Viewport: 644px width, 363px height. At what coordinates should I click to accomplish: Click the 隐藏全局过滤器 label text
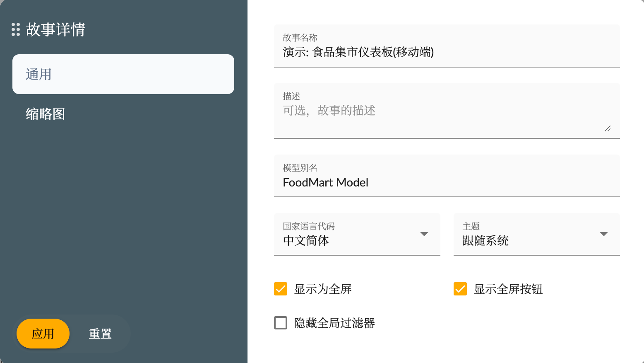click(x=335, y=323)
